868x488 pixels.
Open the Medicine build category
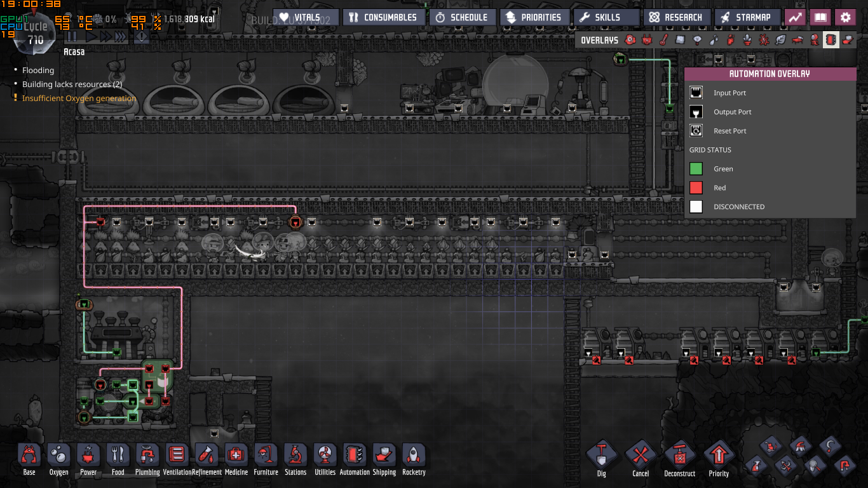point(236,459)
